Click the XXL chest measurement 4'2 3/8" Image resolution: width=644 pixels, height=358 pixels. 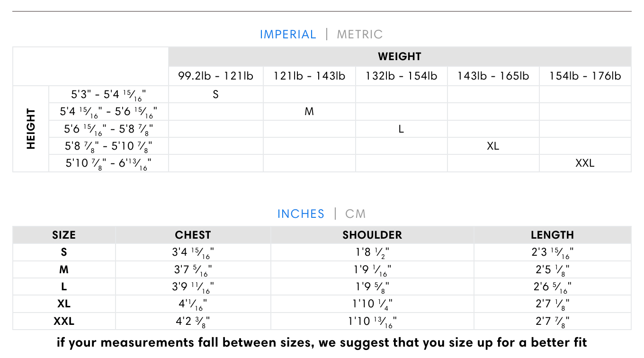193,322
